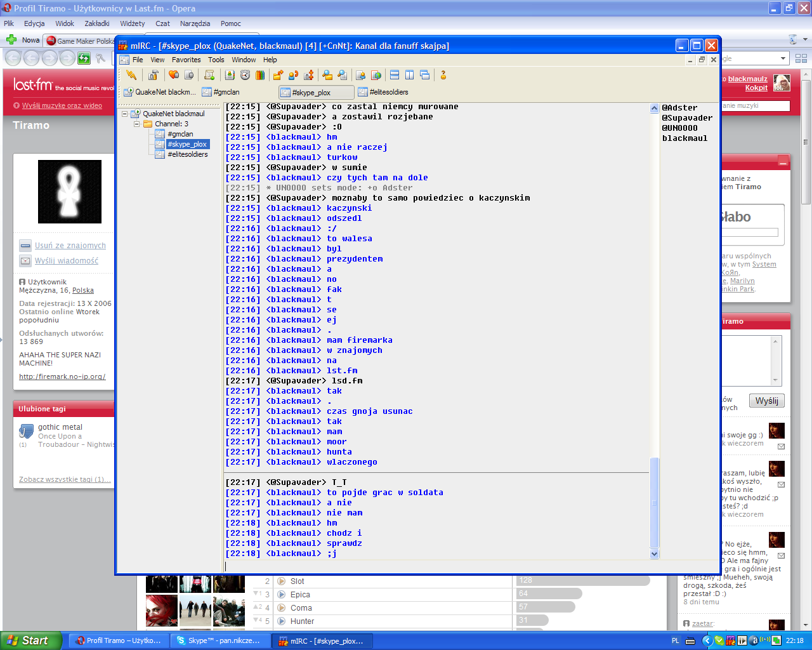812x650 pixels.
Task: Open the Favorites heart icon
Action: click(173, 75)
